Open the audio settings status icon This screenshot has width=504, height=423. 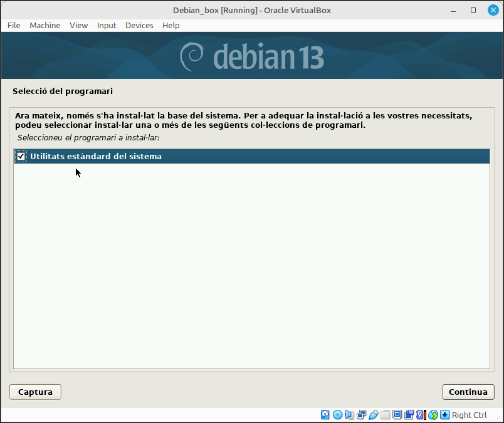point(349,415)
